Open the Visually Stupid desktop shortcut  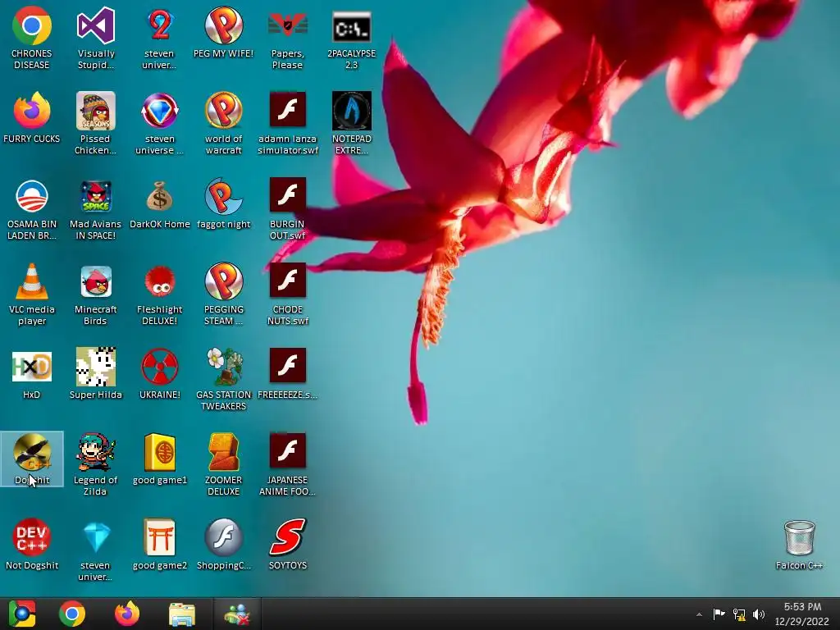[96, 38]
